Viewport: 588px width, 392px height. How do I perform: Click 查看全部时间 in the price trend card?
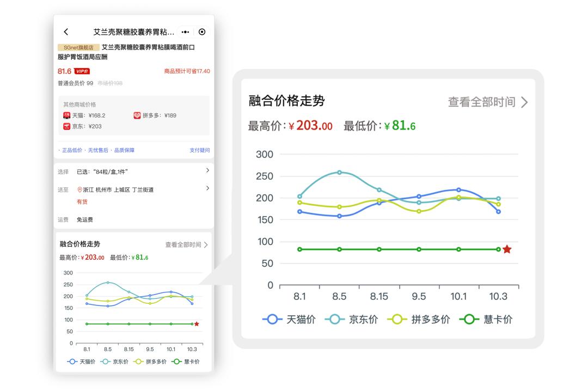click(x=184, y=244)
